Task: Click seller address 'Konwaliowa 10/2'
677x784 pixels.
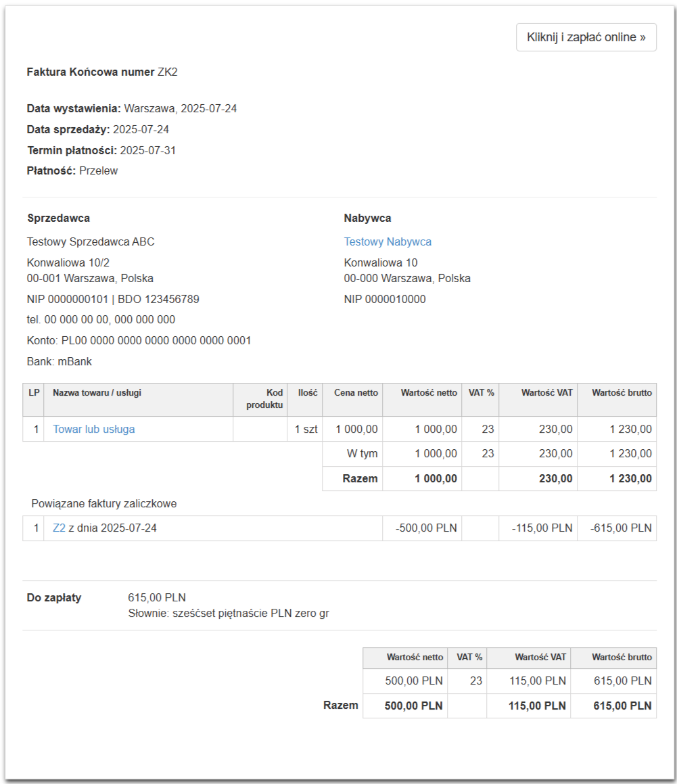Action: pyautogui.click(x=68, y=262)
